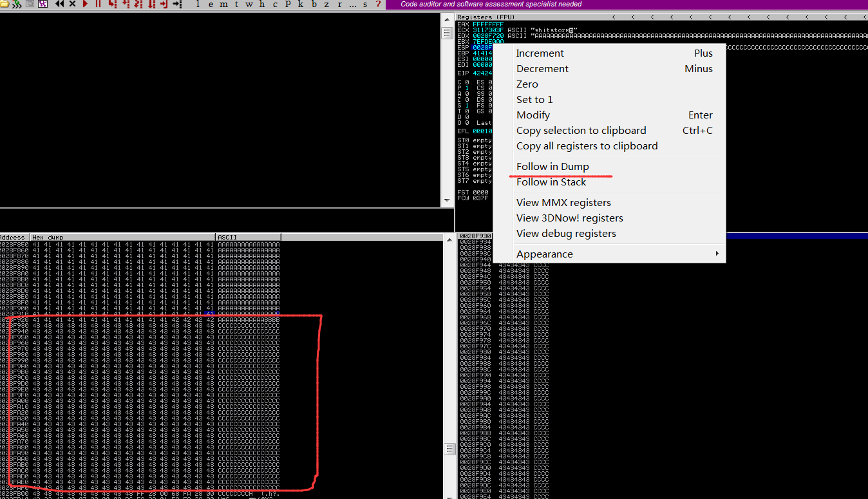The width and height of the screenshot is (868, 499).
Task: Open patches window with the 'P' button
Action: coord(288,4)
